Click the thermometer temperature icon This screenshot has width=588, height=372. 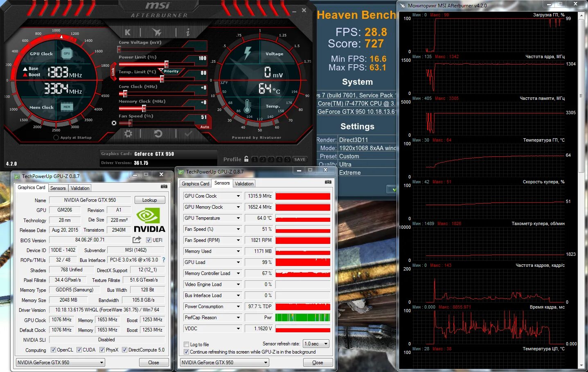tap(247, 106)
